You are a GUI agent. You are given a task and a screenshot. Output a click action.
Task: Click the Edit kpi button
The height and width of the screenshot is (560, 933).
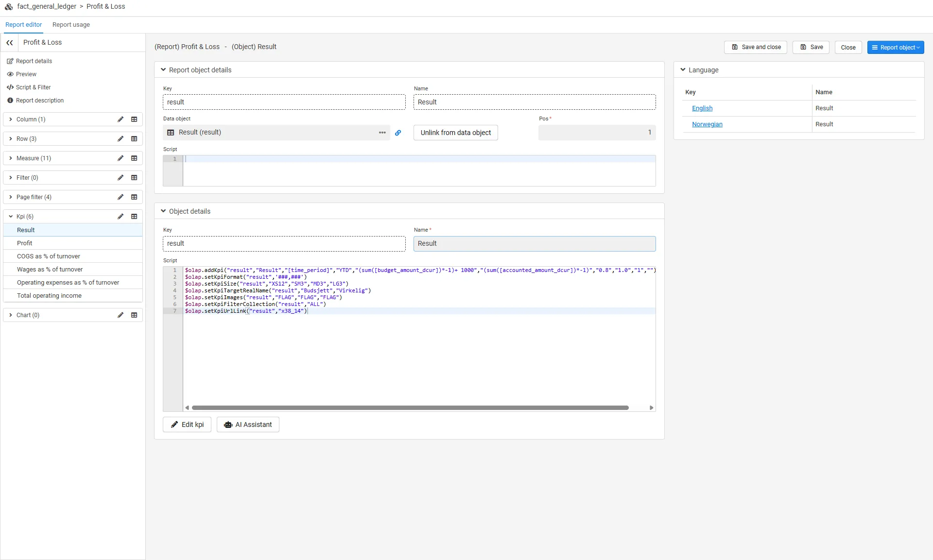click(187, 424)
